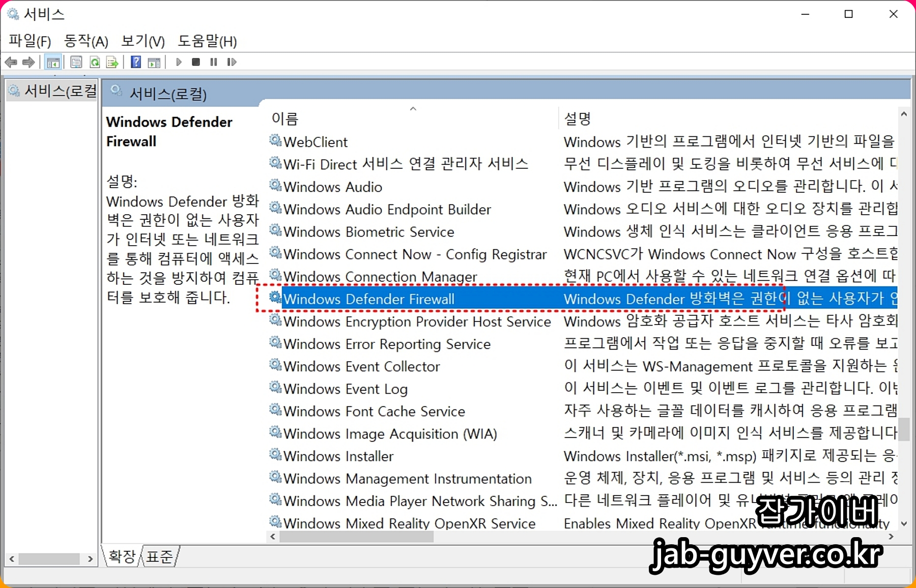Pause the selected service
Screen dimensions: 916x588
tap(213, 62)
